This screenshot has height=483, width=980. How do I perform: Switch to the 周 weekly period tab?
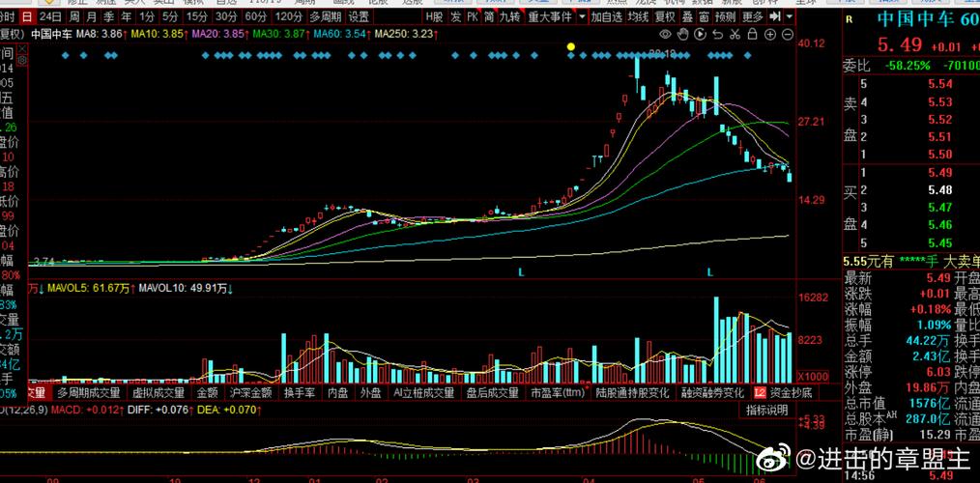pyautogui.click(x=74, y=16)
